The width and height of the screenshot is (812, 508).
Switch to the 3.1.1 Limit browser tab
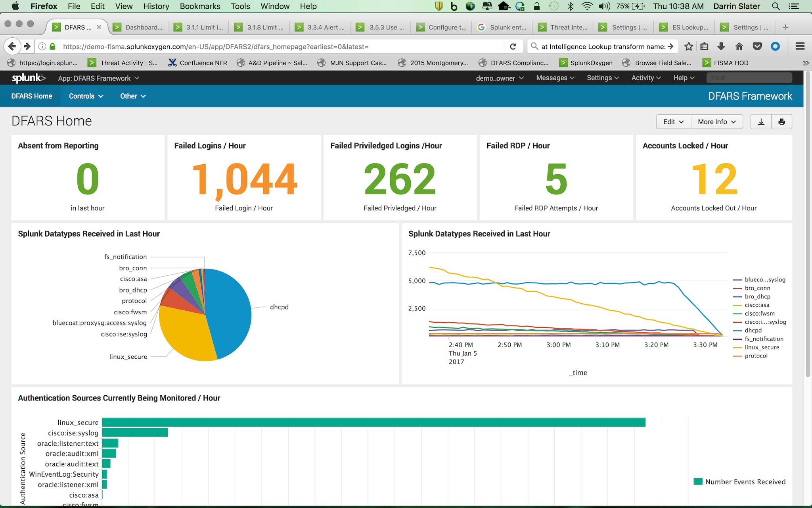[x=200, y=27]
